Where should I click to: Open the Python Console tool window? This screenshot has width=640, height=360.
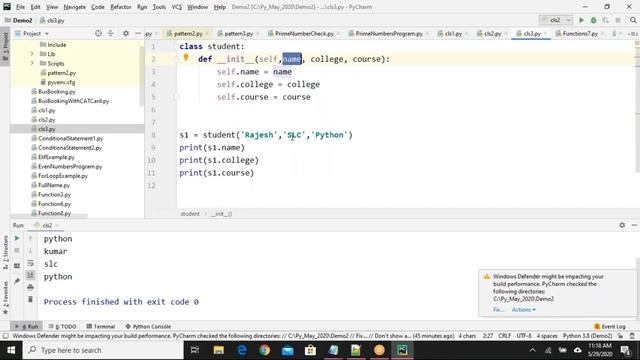(148, 327)
